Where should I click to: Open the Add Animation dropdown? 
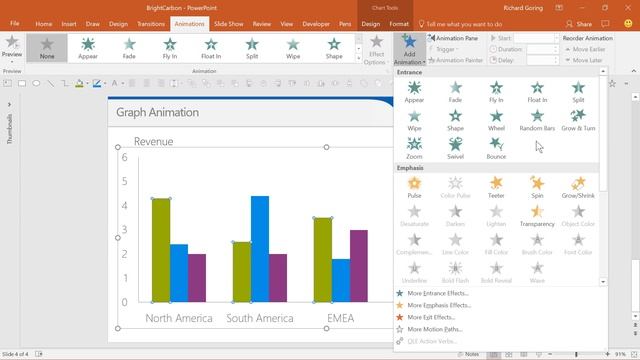(409, 50)
